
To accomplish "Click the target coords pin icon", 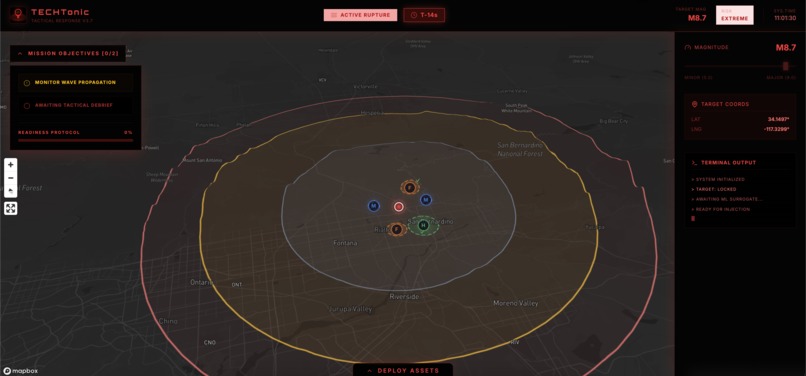I will click(694, 104).
